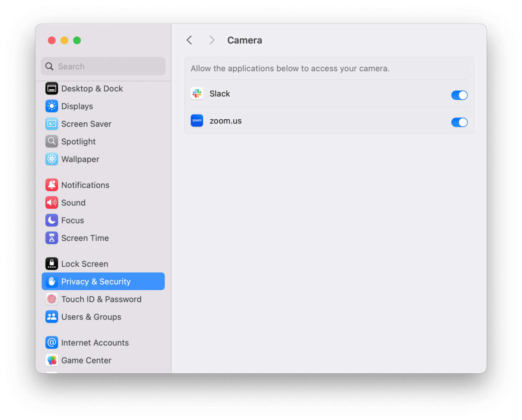Open Users & Groups settings
This screenshot has width=522, height=420.
[x=103, y=317]
